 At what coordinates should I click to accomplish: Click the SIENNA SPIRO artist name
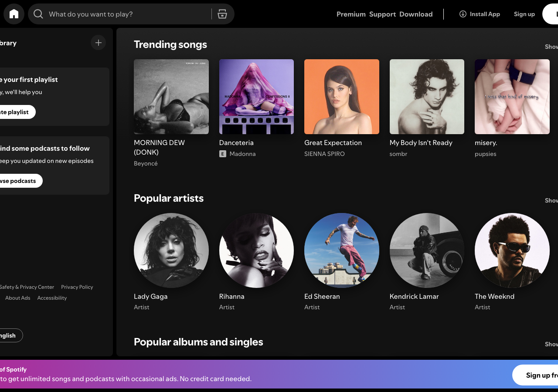coord(324,154)
